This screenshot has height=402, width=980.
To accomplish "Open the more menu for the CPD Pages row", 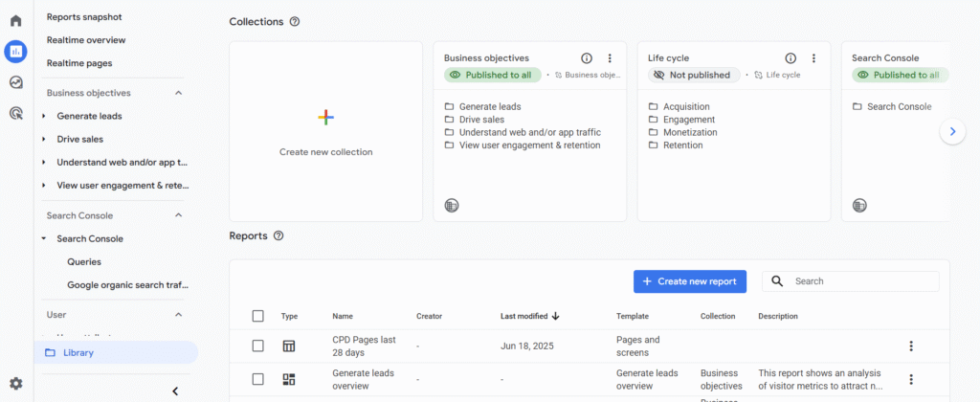I will pyautogui.click(x=911, y=346).
